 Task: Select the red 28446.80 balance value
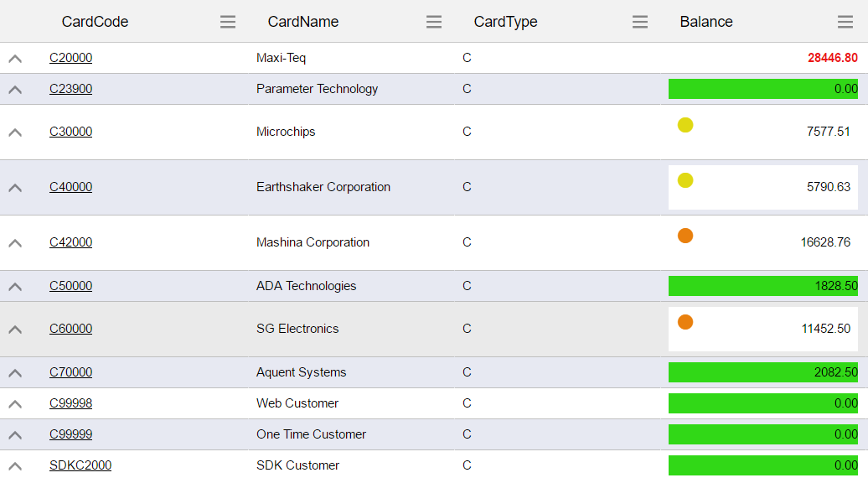[833, 58]
